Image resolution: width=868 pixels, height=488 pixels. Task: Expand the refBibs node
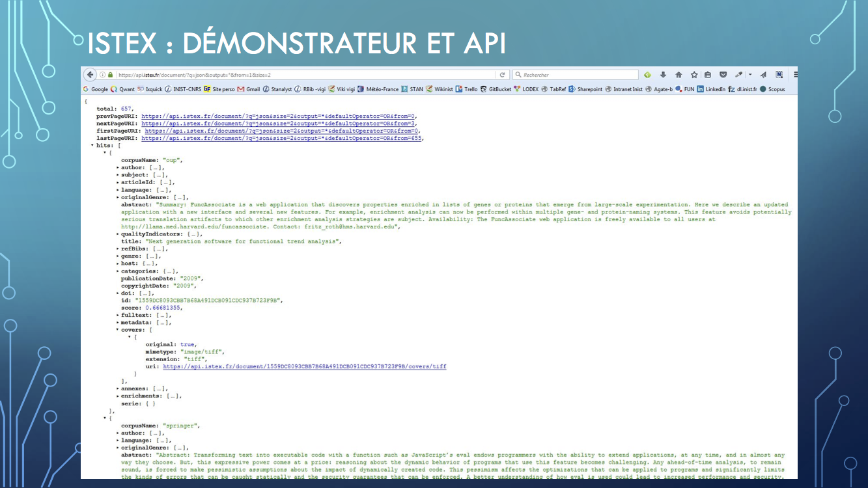coord(118,249)
